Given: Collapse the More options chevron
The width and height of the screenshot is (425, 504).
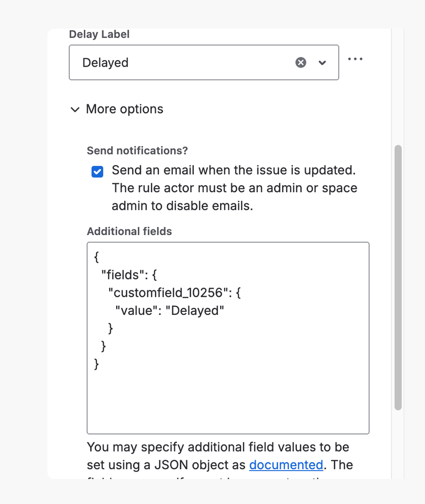Looking at the screenshot, I should click(x=75, y=109).
